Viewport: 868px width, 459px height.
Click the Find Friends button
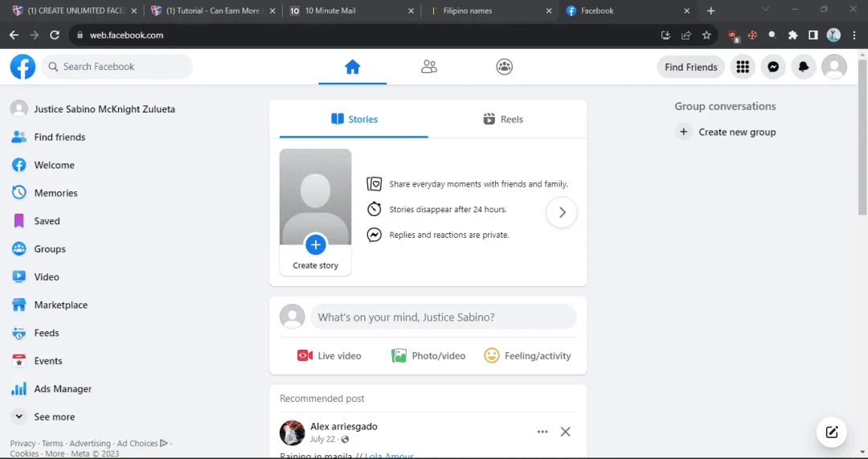(x=691, y=67)
